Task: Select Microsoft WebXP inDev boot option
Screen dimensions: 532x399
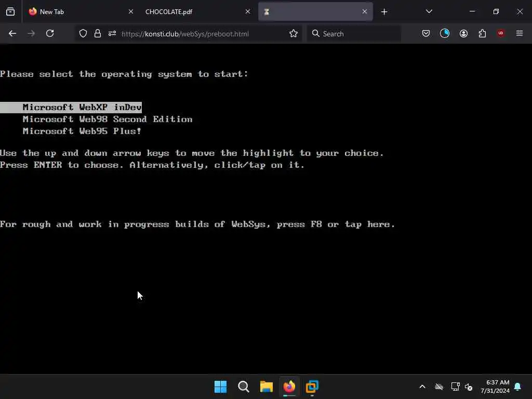Action: [71, 107]
